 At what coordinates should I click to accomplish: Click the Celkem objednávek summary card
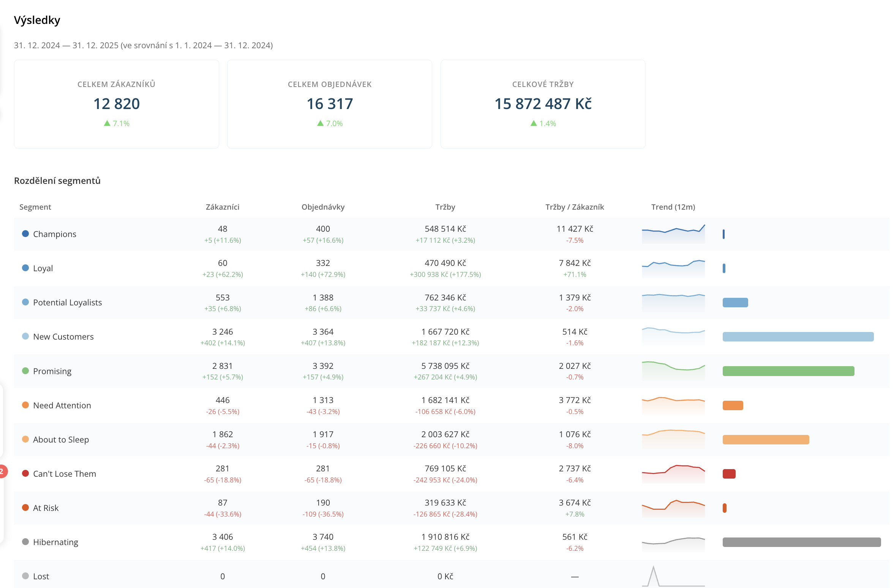tap(330, 104)
